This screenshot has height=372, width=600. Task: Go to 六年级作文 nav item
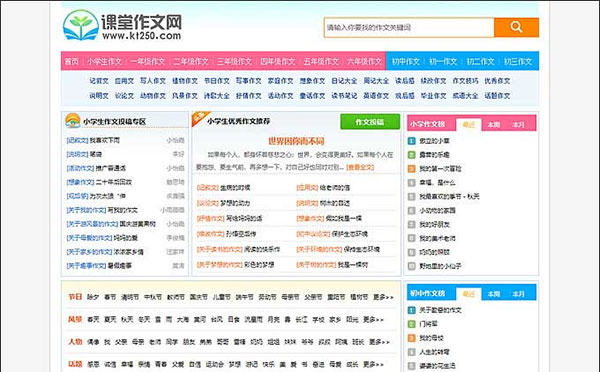[364, 62]
